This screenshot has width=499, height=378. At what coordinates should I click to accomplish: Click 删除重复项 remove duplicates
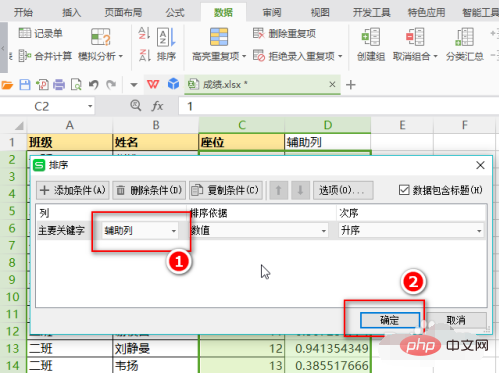click(284, 33)
